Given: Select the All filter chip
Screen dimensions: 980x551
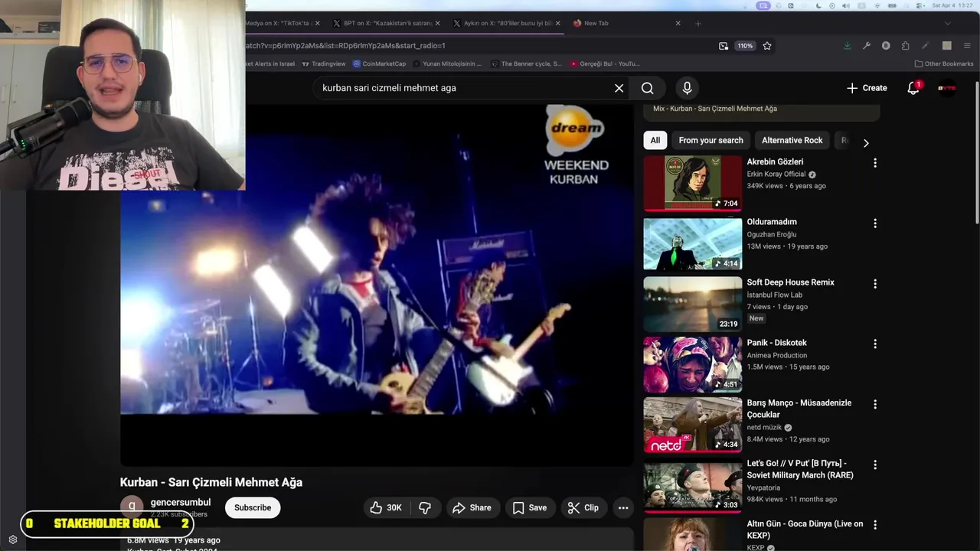Looking at the screenshot, I should coord(655,140).
